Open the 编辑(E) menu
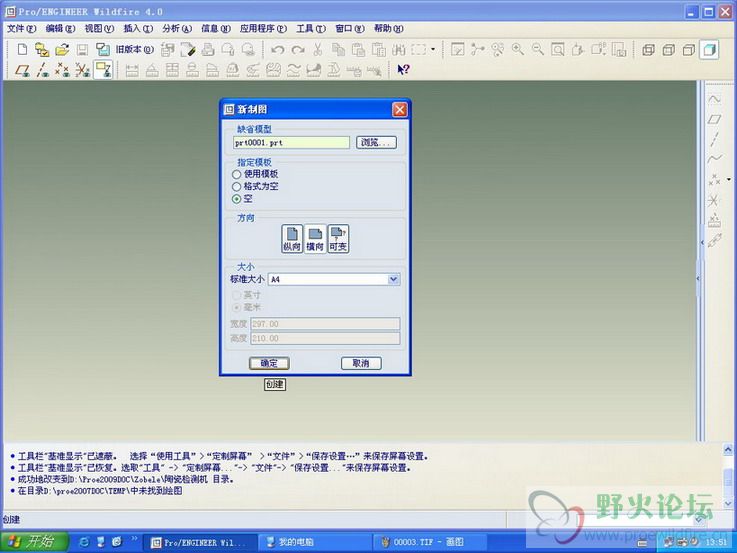Image resolution: width=737 pixels, height=553 pixels. [x=60, y=29]
